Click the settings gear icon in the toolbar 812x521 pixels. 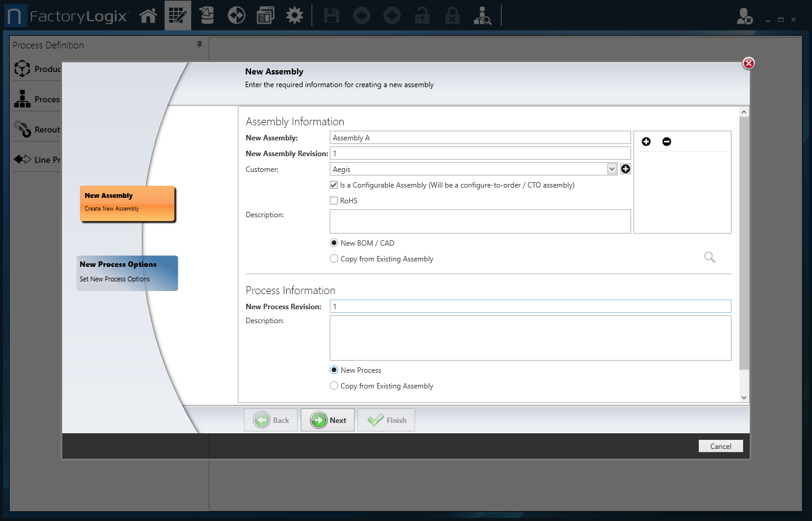point(295,15)
